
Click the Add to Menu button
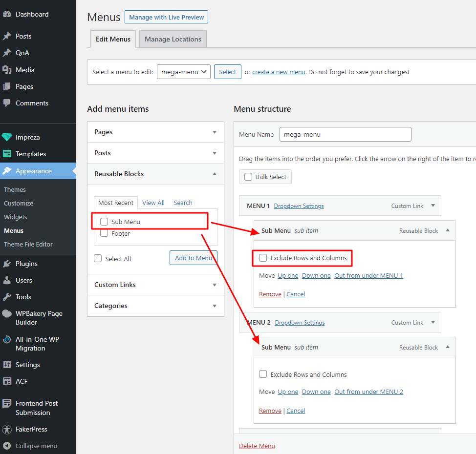coord(194,258)
